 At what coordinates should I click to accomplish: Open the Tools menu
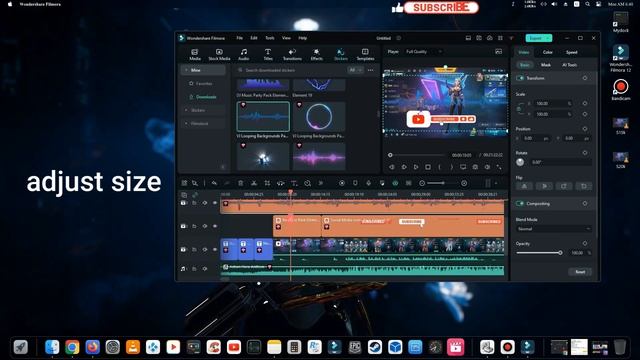[270, 38]
